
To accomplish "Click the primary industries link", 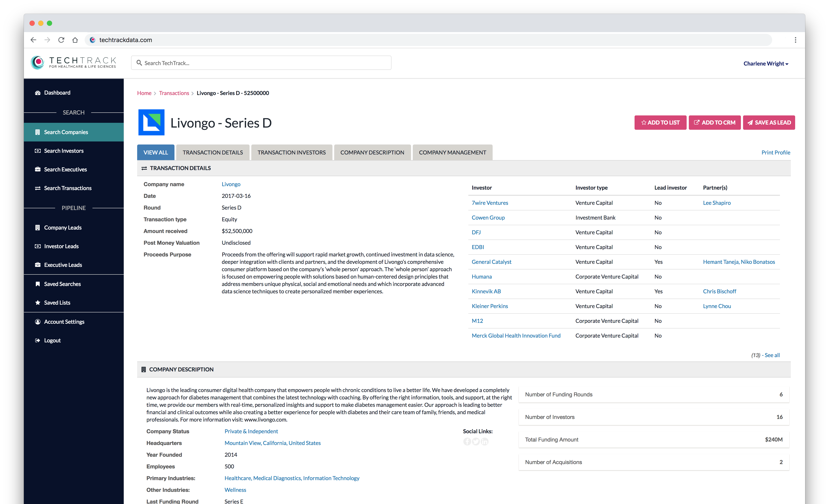I will [292, 478].
